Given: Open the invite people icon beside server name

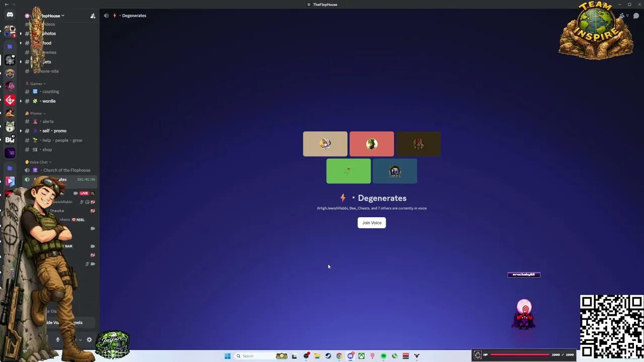Looking at the screenshot, I should (x=93, y=16).
